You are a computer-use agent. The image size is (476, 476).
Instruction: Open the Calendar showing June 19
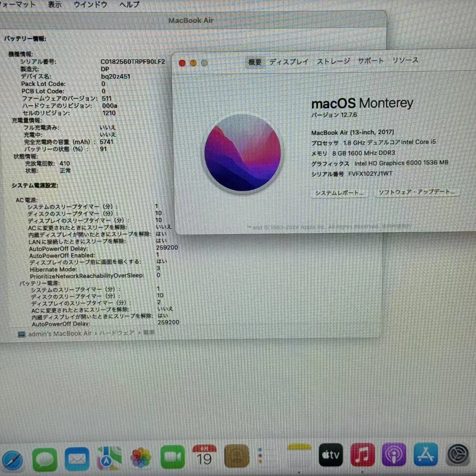[204, 456]
